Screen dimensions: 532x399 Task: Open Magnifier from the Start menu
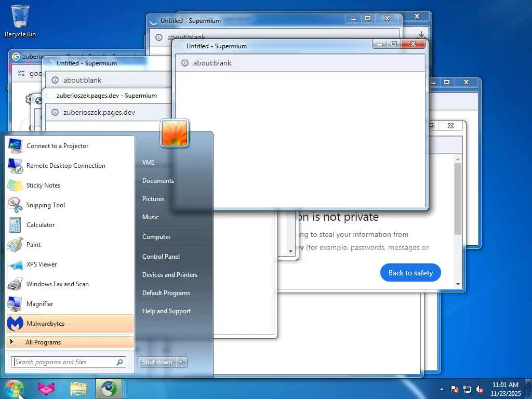(70, 303)
